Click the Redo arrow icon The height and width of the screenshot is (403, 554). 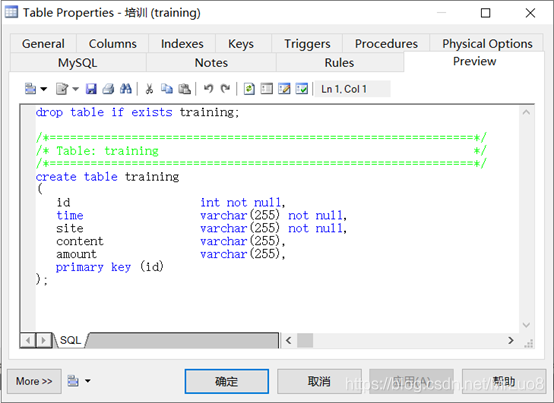click(x=225, y=89)
